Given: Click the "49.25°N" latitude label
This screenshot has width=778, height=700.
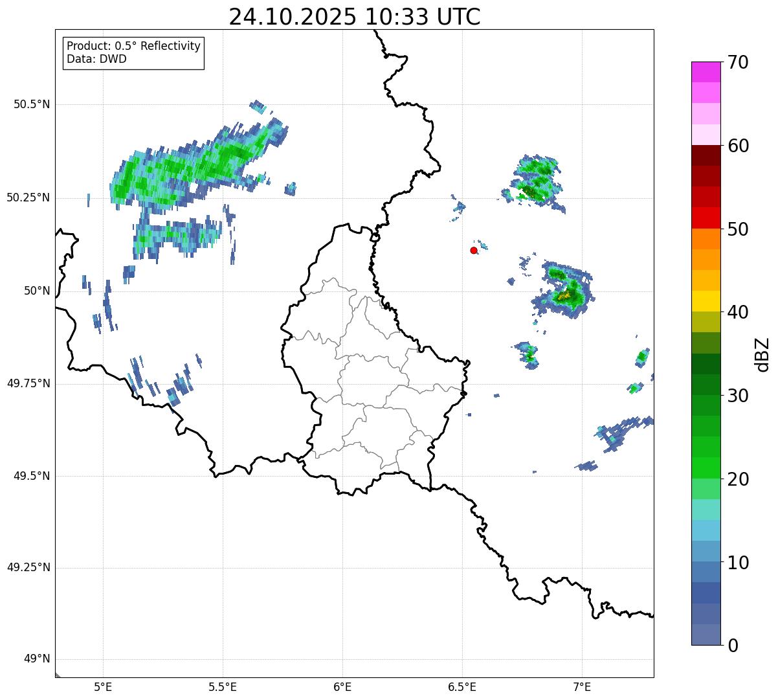Looking at the screenshot, I should pos(28,568).
